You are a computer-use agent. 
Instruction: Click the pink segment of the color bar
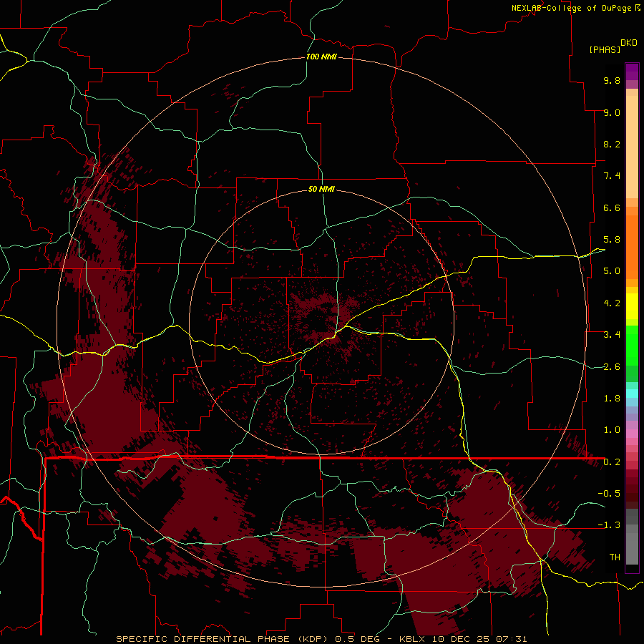[632, 434]
